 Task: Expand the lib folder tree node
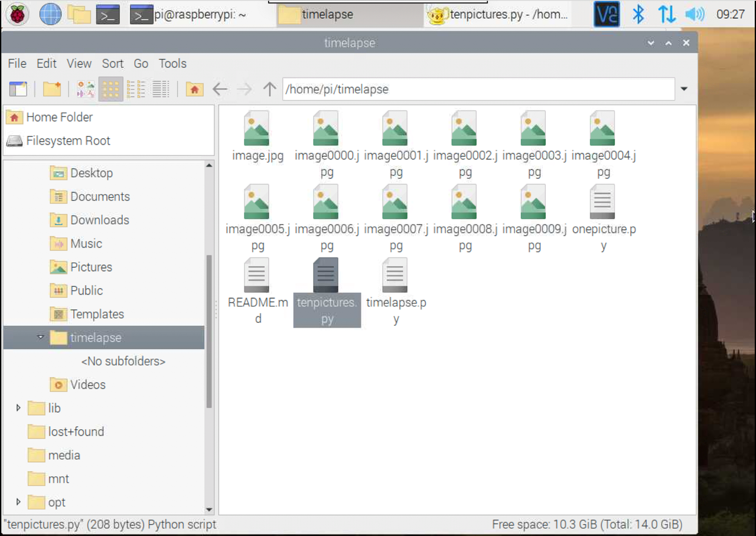(x=18, y=408)
